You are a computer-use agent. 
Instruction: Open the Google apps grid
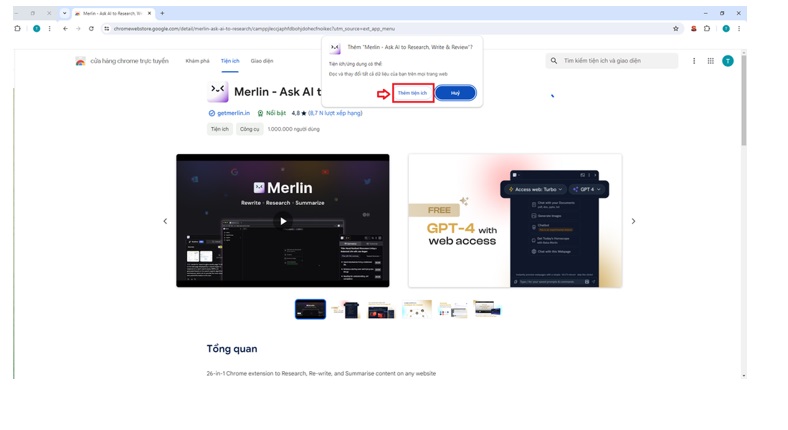pos(711,61)
